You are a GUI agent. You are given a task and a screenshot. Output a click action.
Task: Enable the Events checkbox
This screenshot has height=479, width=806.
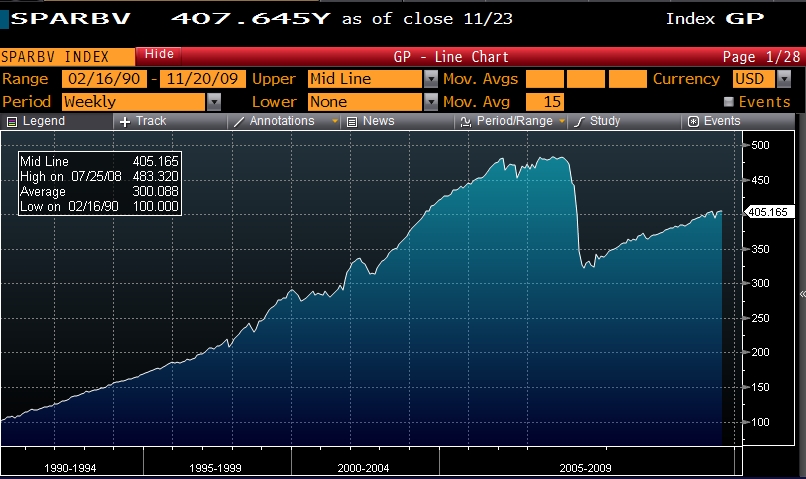click(x=728, y=102)
